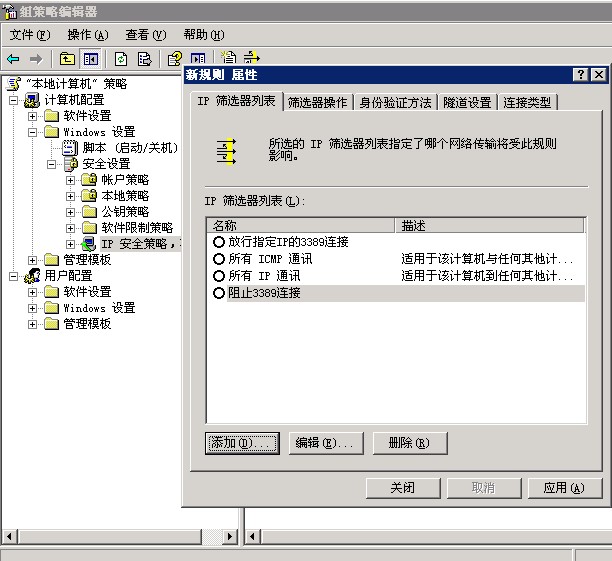Click the IP 安全策略 tree node icon
Image resolution: width=612 pixels, height=561 pixels.
pos(89,244)
